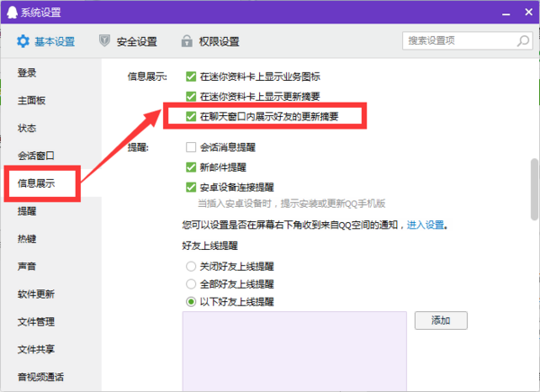Select 文件共享 in the sidebar

[36, 350]
